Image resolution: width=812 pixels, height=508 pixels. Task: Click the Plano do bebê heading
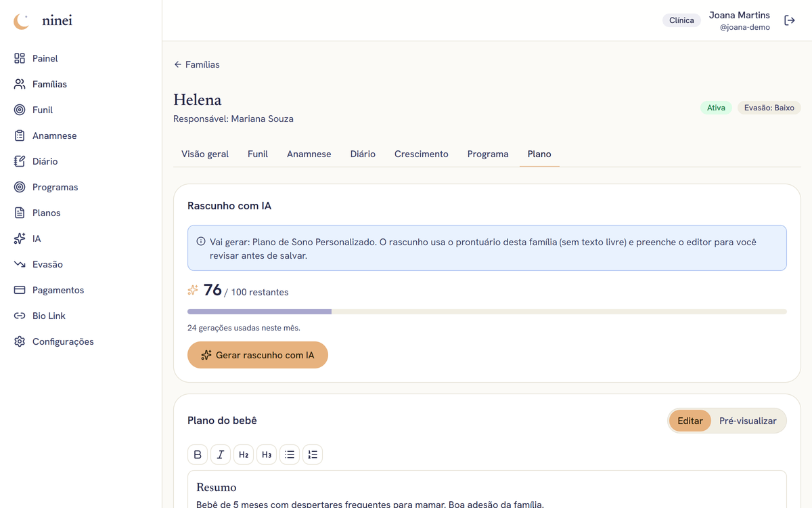pos(222,421)
